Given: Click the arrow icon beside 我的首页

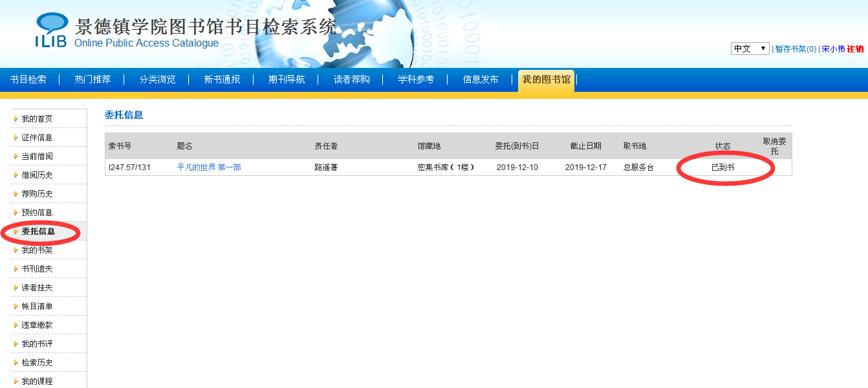Looking at the screenshot, I should 16,119.
